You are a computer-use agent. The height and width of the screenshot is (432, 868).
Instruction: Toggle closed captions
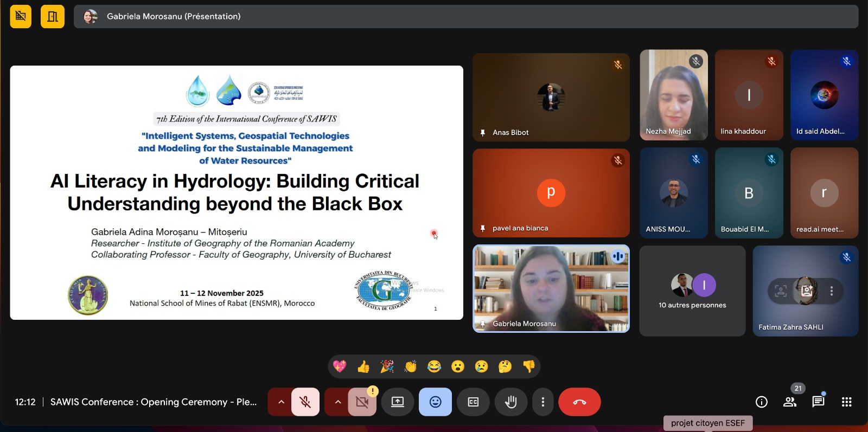pos(473,402)
